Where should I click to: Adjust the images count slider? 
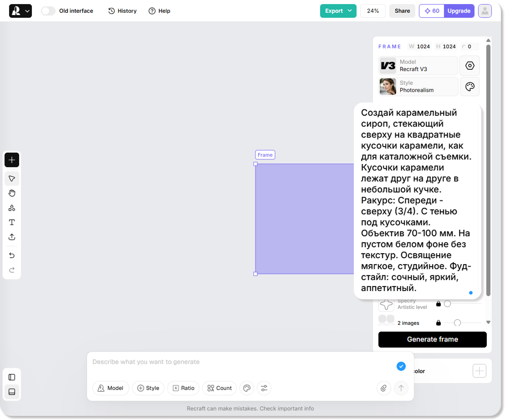(x=457, y=323)
